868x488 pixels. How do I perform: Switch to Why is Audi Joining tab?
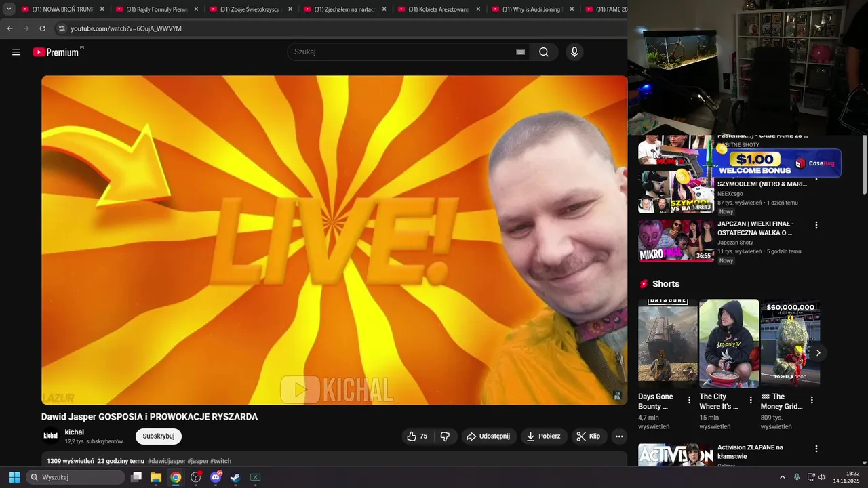click(532, 9)
